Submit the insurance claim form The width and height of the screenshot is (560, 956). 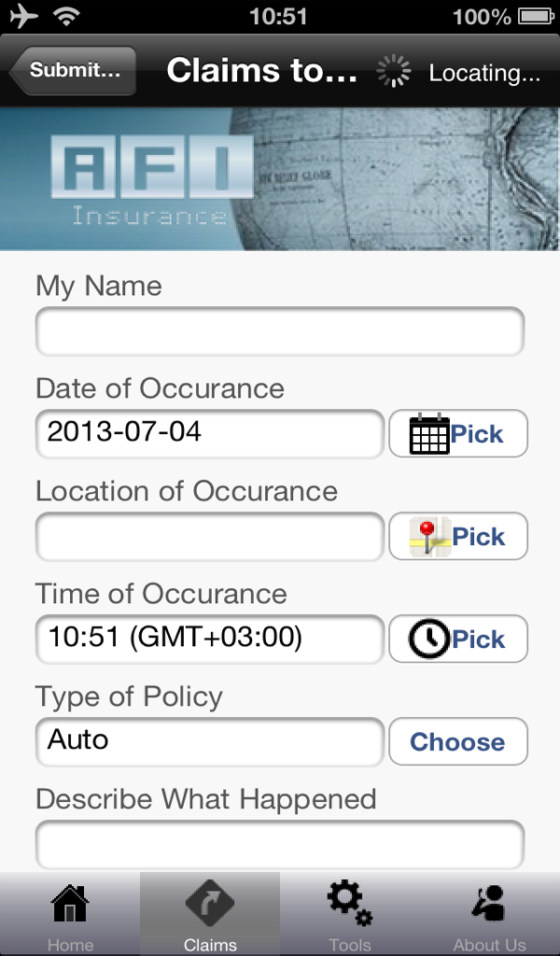[x=71, y=70]
